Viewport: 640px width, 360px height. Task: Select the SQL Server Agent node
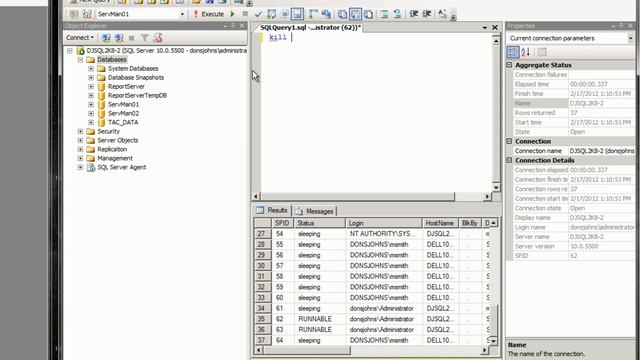(x=122, y=167)
